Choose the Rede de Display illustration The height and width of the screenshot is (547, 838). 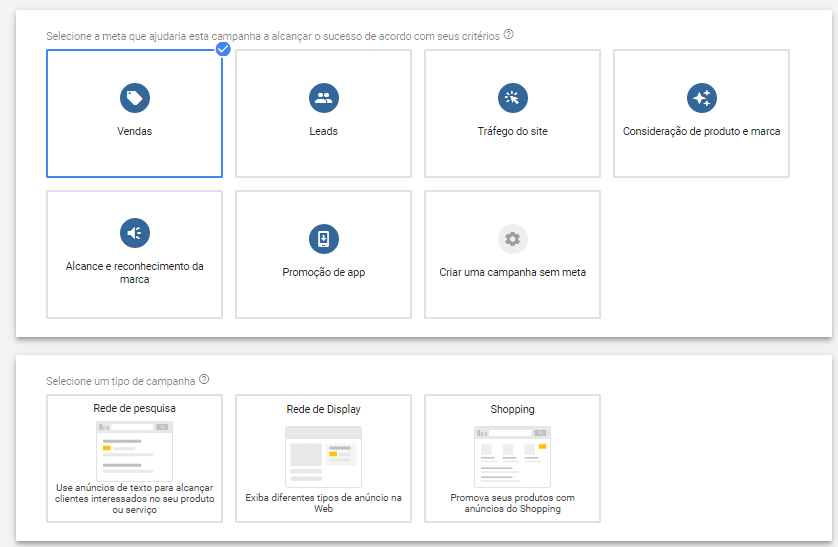[323, 456]
